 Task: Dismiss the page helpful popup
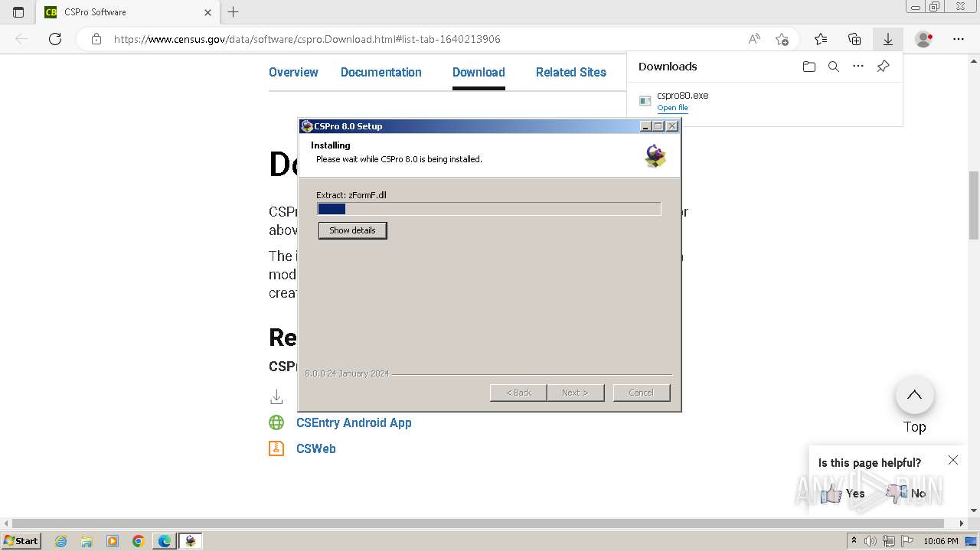(x=953, y=460)
